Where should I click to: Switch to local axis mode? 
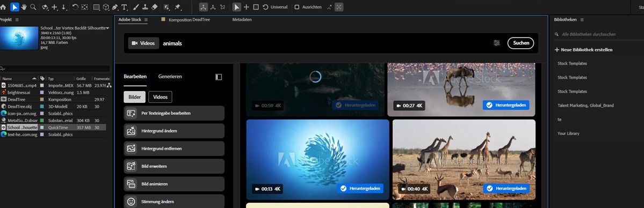(x=204, y=7)
